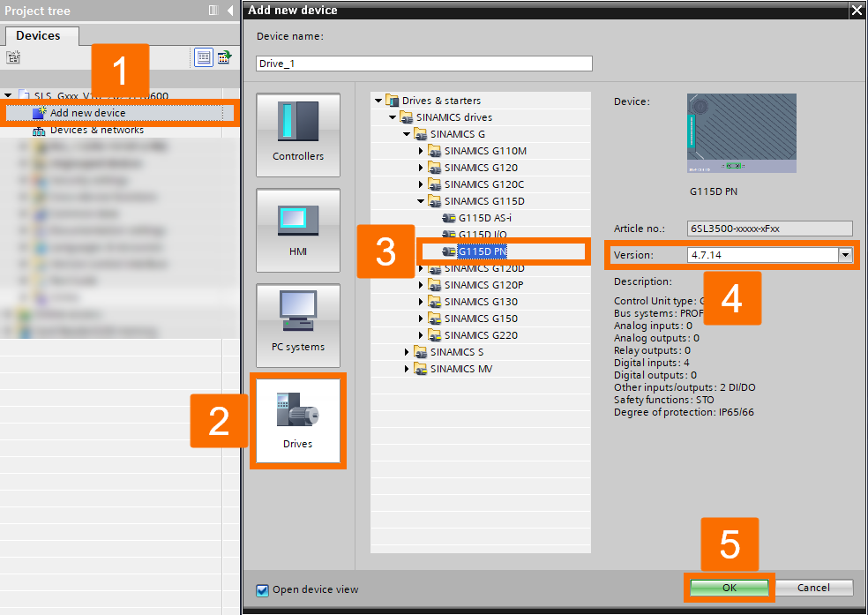Viewport: 868px width, 615px height.
Task: Click the SINAMICS G150 folder icon
Action: (435, 319)
